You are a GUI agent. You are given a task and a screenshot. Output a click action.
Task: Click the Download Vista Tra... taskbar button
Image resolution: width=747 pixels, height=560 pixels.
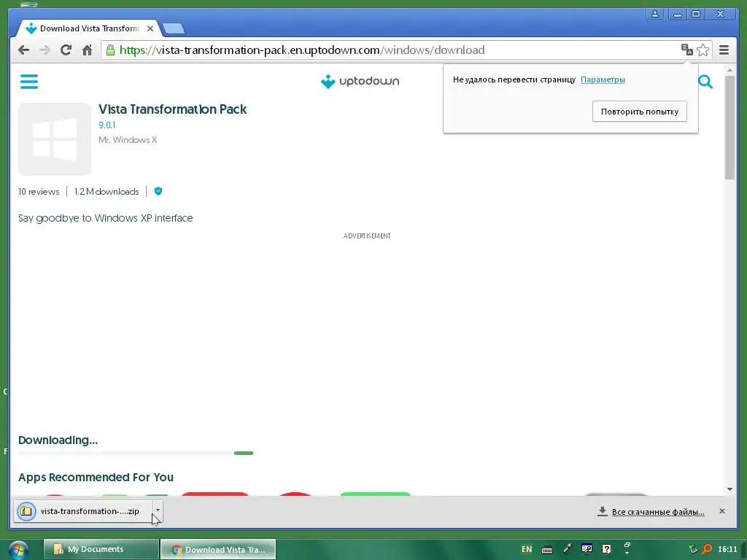218,550
